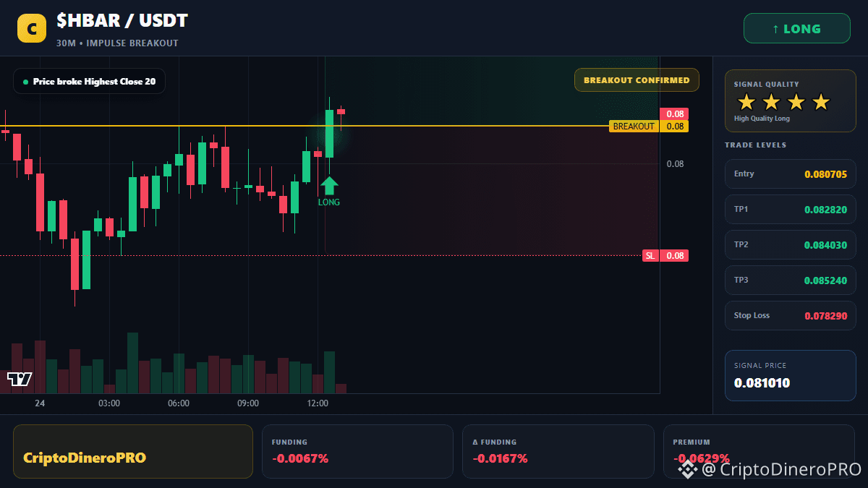Click the BREAKOUT CONFIRMED badge

(637, 80)
